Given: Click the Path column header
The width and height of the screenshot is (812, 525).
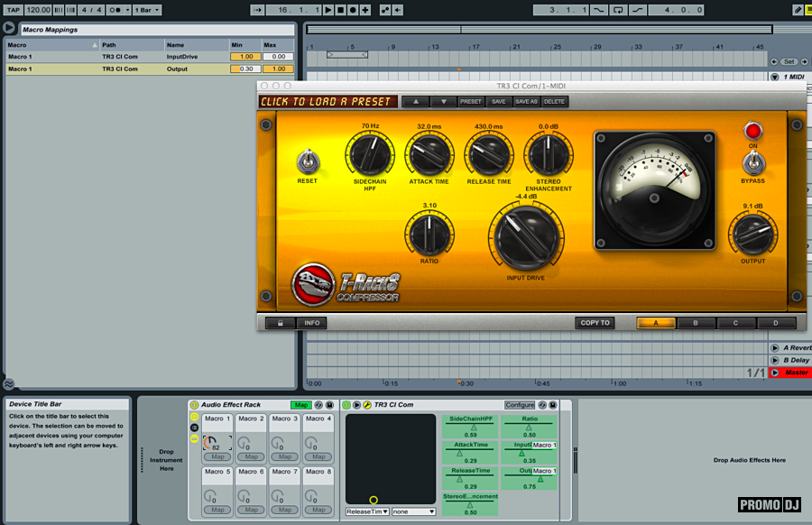Looking at the screenshot, I should pyautogui.click(x=132, y=45).
